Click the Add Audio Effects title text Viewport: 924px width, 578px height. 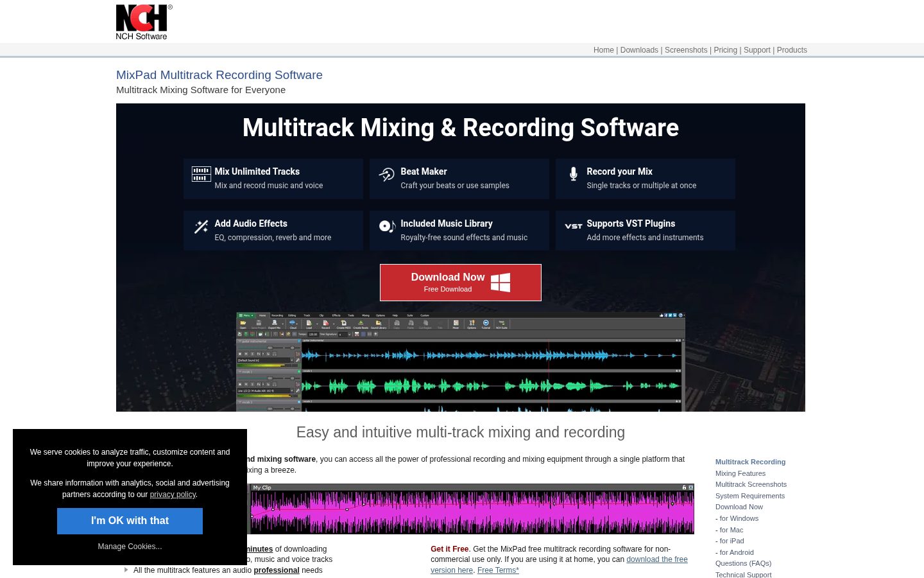251,223
